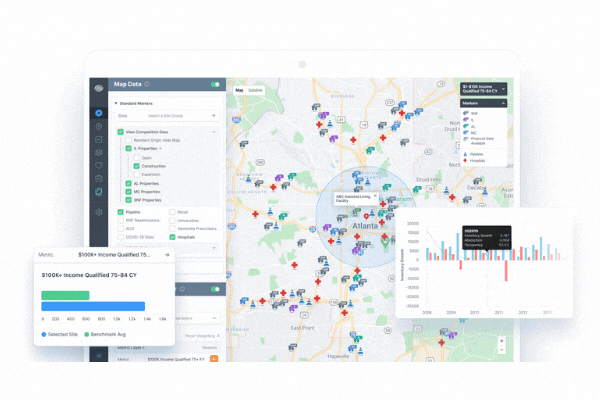Viewport: 600px width, 400px height.
Task: Click the layers stack sidebar icon
Action: click(x=99, y=153)
